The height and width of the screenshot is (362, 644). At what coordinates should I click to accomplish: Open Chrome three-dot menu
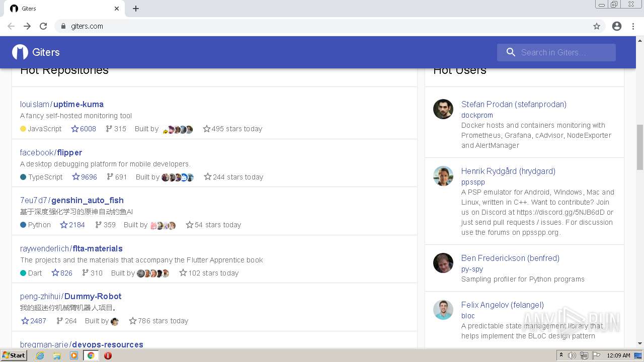(633, 26)
